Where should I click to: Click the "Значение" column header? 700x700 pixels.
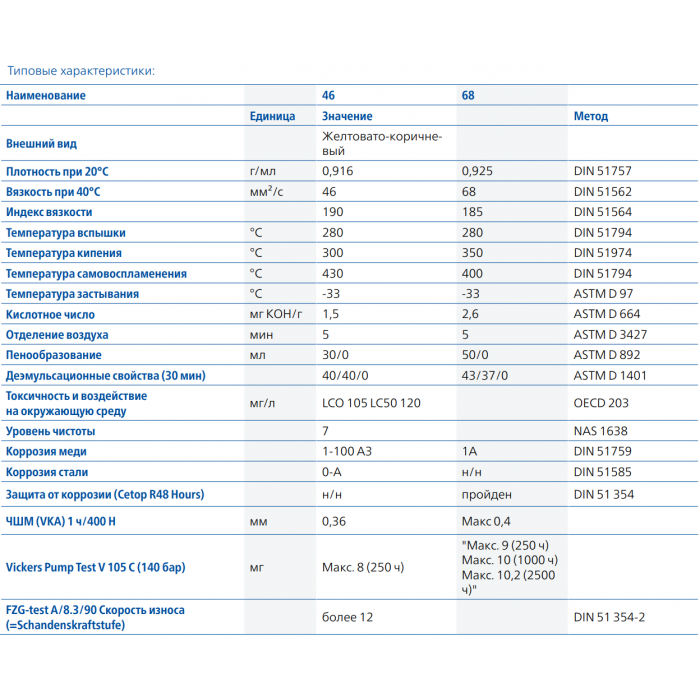(347, 116)
